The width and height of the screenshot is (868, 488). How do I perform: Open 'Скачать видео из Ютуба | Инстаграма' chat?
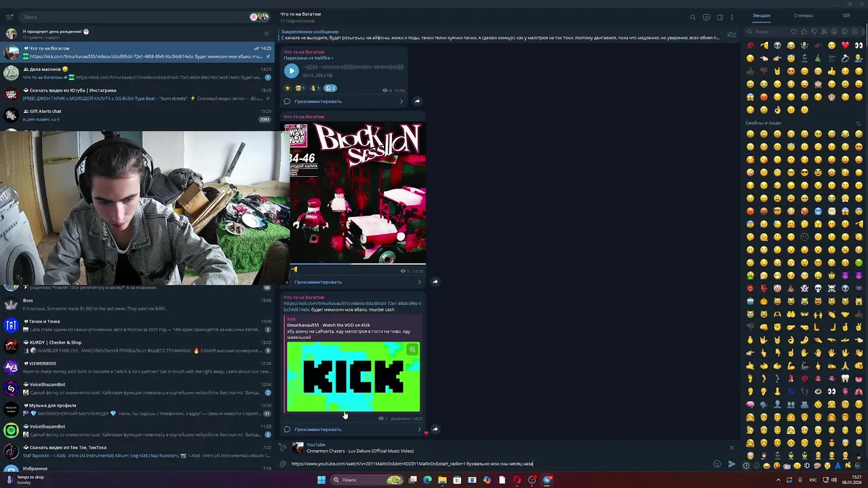click(x=138, y=94)
